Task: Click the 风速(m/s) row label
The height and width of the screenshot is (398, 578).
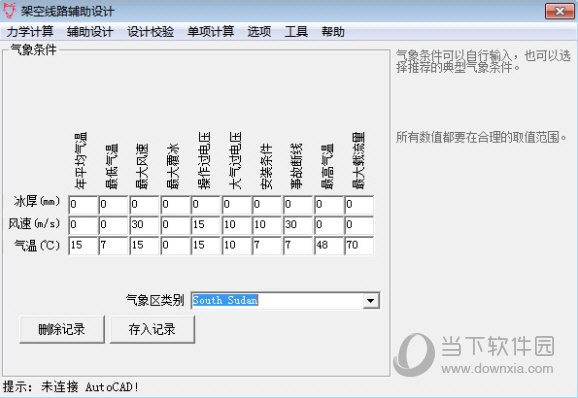Action: tap(34, 223)
